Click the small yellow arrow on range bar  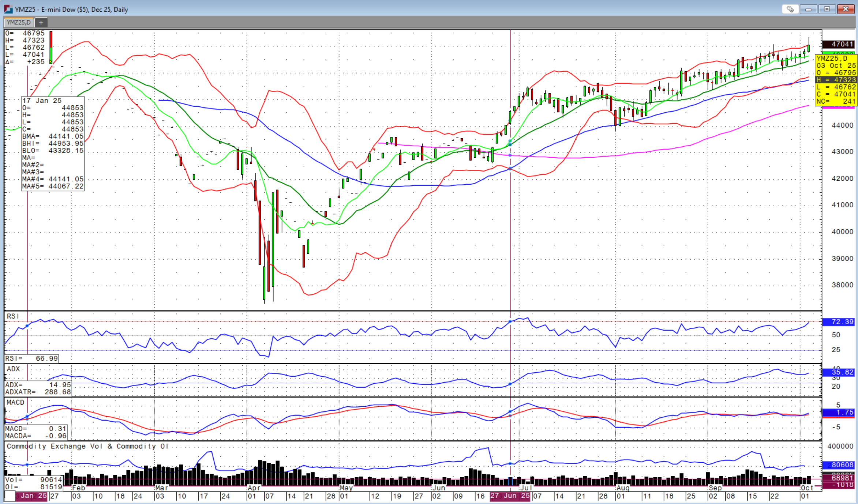[x=50, y=62]
